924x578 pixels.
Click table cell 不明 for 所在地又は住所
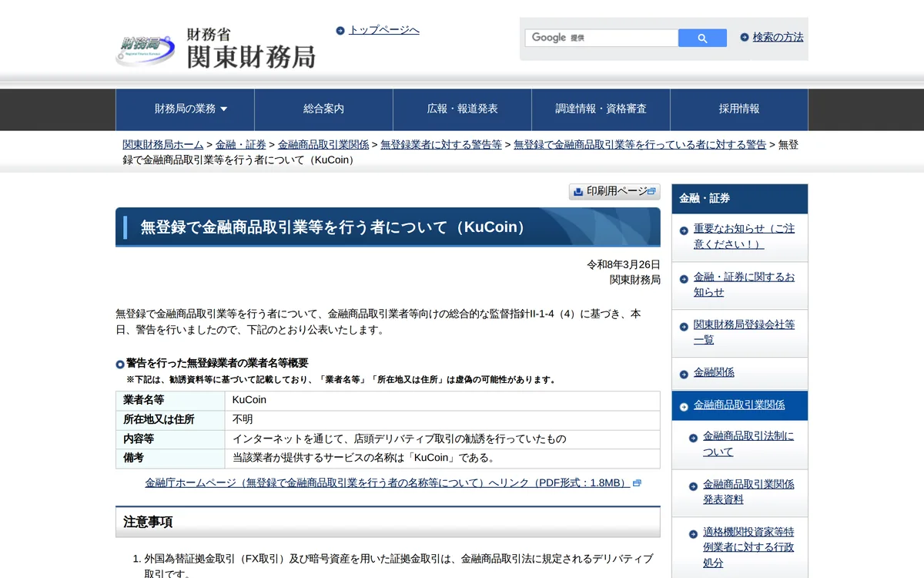(442, 420)
